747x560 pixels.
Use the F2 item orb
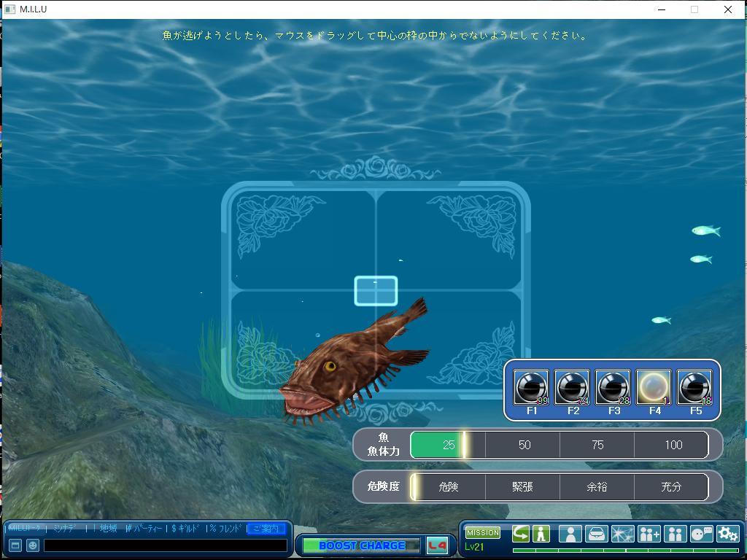(x=572, y=387)
